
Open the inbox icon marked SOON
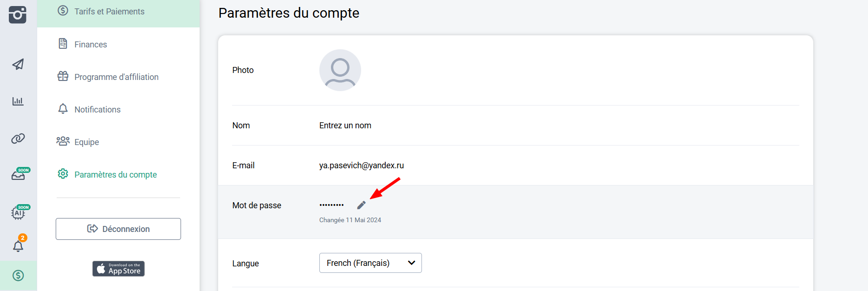19,175
